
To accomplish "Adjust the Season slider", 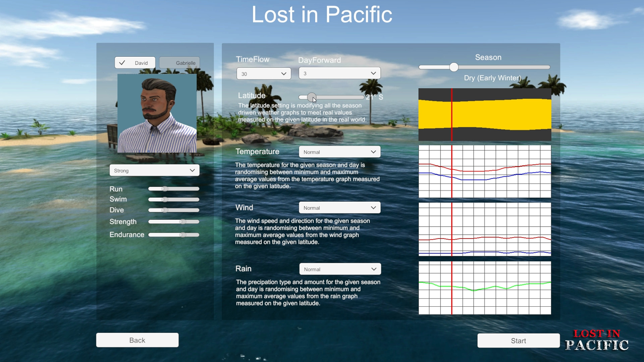I will click(x=454, y=67).
